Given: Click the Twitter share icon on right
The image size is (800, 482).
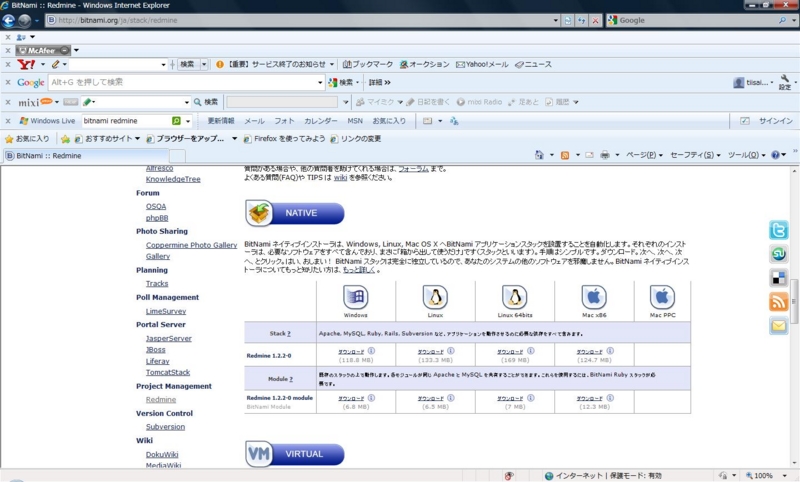Looking at the screenshot, I should pos(779,230).
